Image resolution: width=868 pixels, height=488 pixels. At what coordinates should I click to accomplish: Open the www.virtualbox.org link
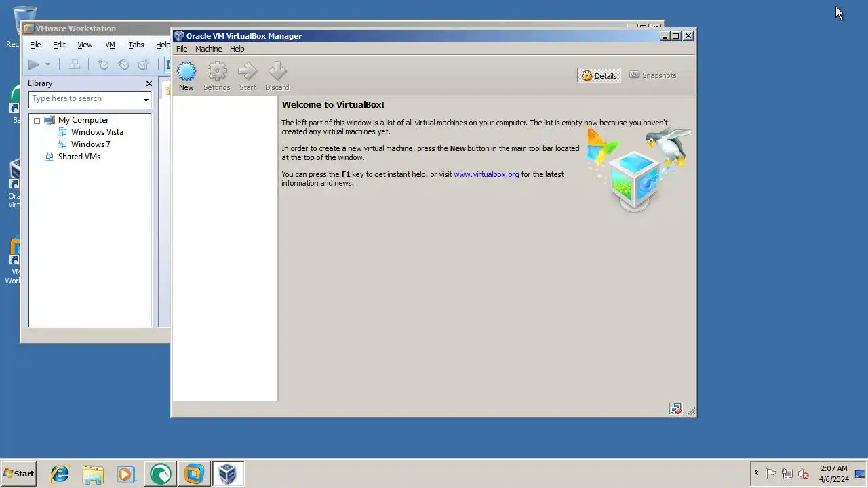[x=486, y=174]
